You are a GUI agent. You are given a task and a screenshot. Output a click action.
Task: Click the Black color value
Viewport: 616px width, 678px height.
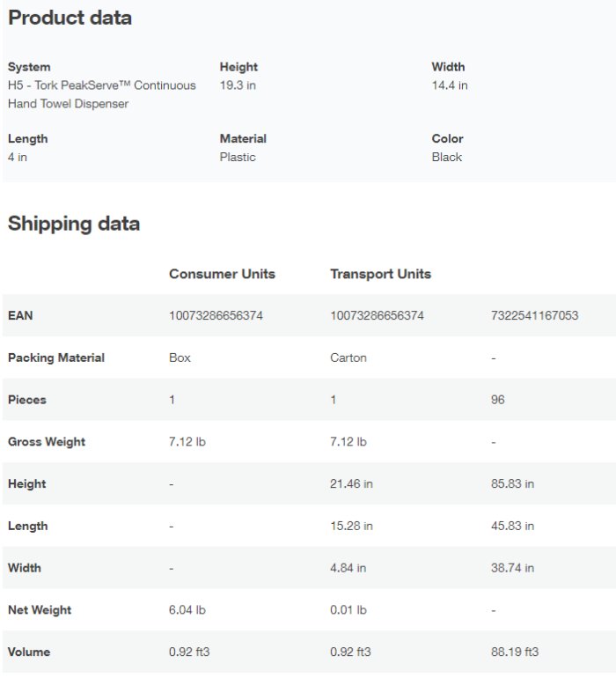(x=447, y=157)
